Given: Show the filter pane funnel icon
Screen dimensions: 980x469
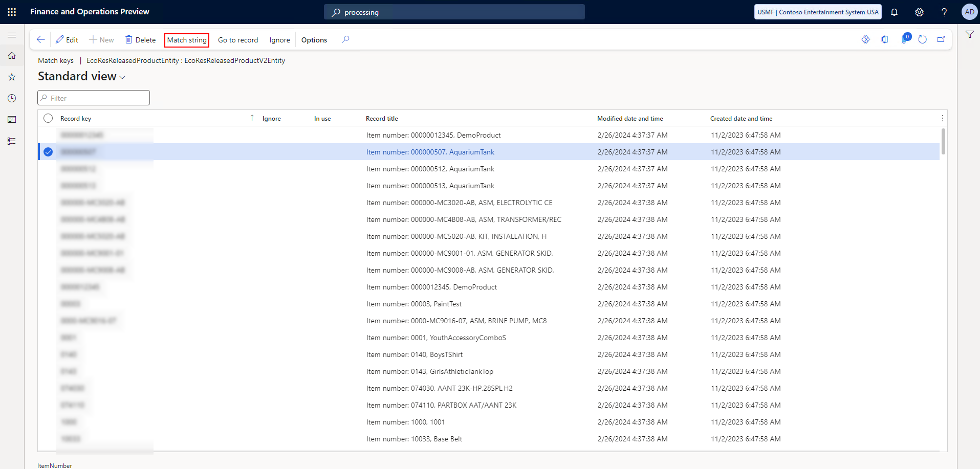Looking at the screenshot, I should click(969, 35).
